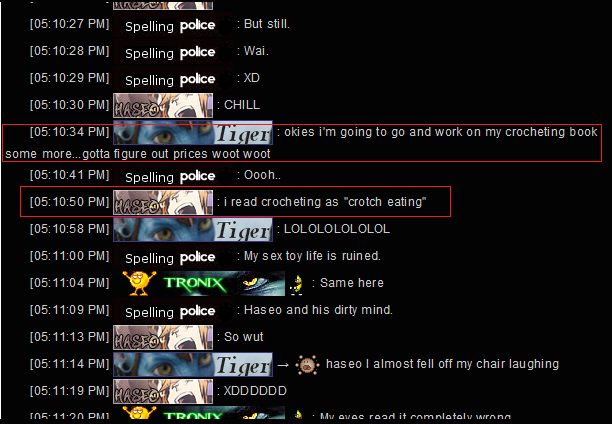Click Tiger's avatar beside LOLOLOLOLOLOL
The height and width of the screenshot is (424, 612).
point(193,230)
